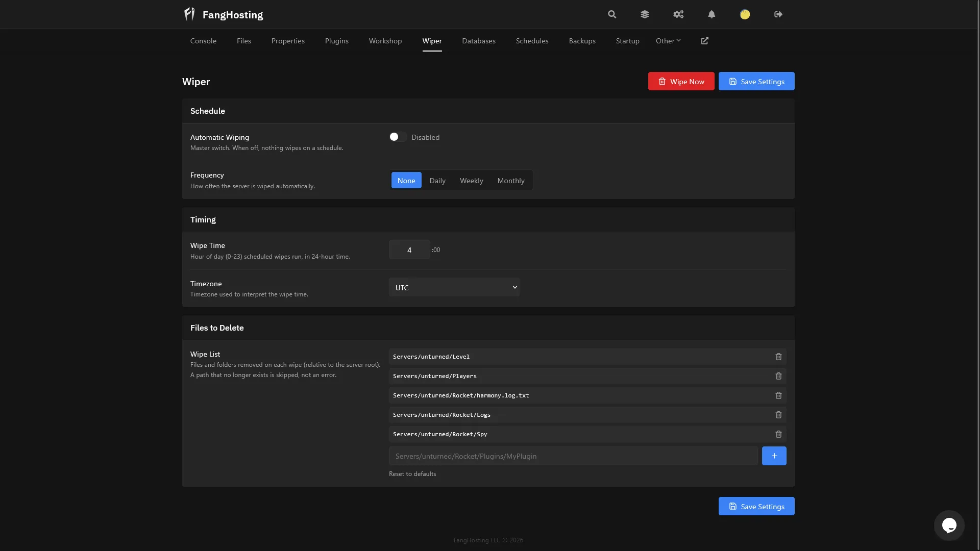The image size is (980, 551).
Task: Switch to the Databases tab
Action: pos(479,41)
